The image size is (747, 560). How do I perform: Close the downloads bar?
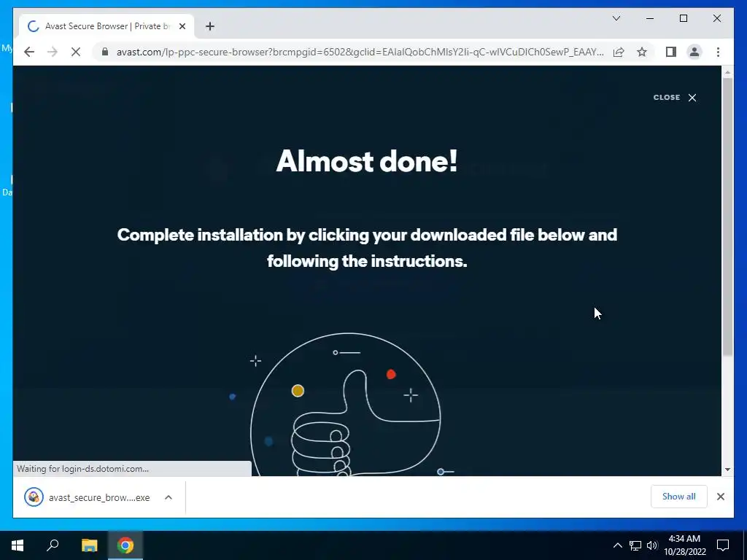720,497
